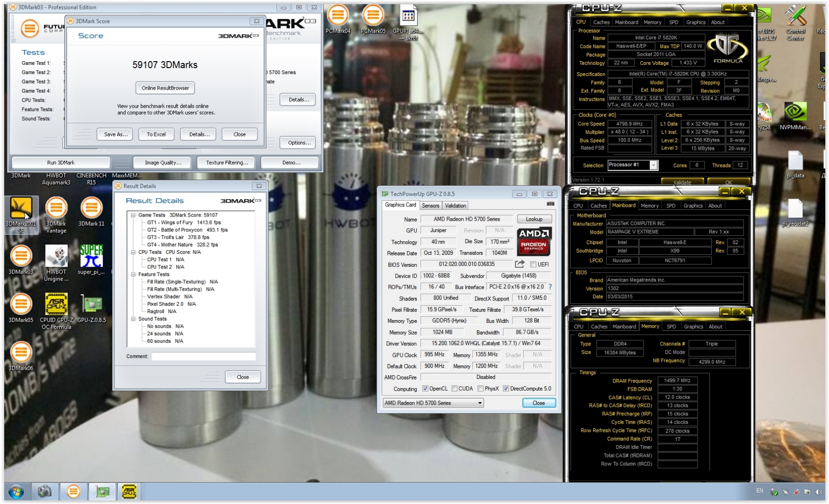Screen dimensions: 829x504
Task: Select the 3DMark05 desktop icon
Action: (21, 308)
